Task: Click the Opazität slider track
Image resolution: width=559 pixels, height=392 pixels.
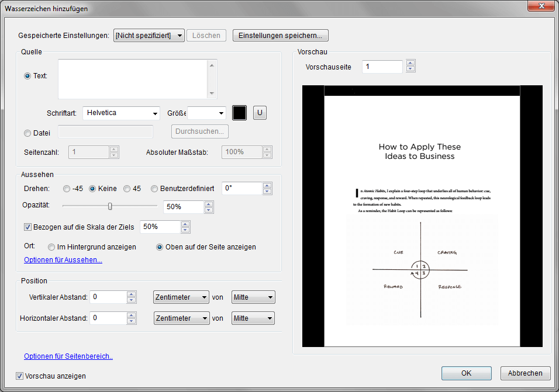Action: pyautogui.click(x=134, y=206)
